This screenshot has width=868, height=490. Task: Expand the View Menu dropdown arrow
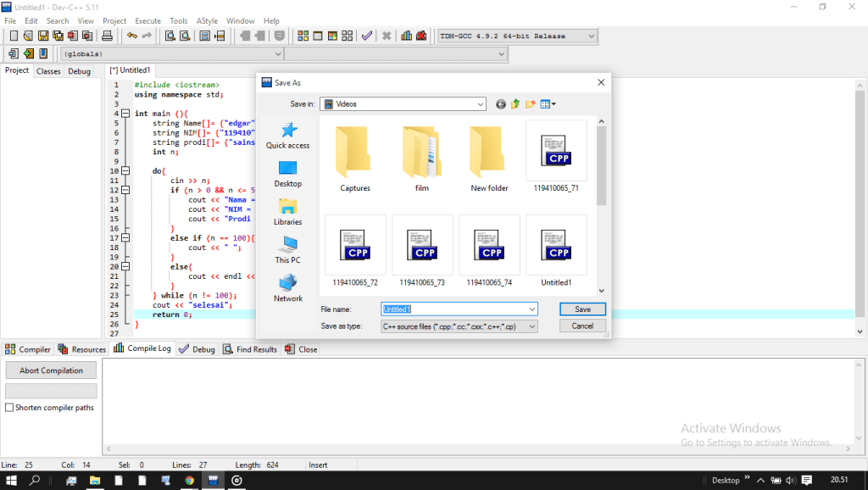point(554,104)
